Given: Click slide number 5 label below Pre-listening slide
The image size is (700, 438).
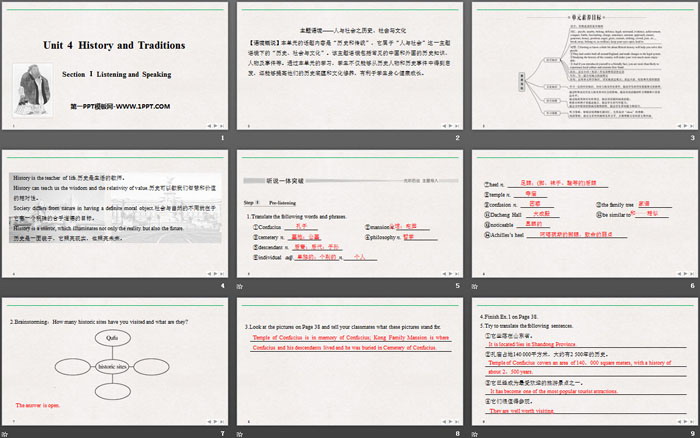Looking at the screenshot, I should pos(457,286).
